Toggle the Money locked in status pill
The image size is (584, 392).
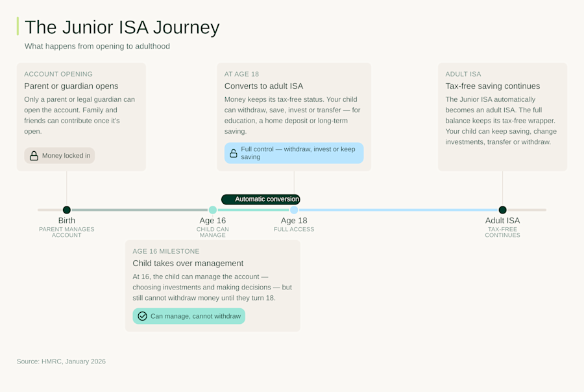click(59, 155)
